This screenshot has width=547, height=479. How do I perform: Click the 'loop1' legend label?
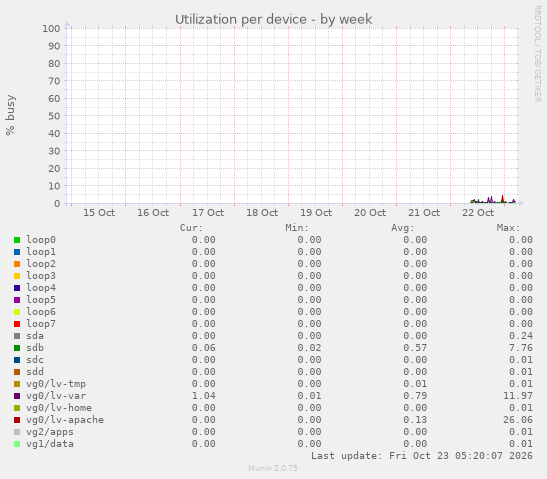point(41,252)
